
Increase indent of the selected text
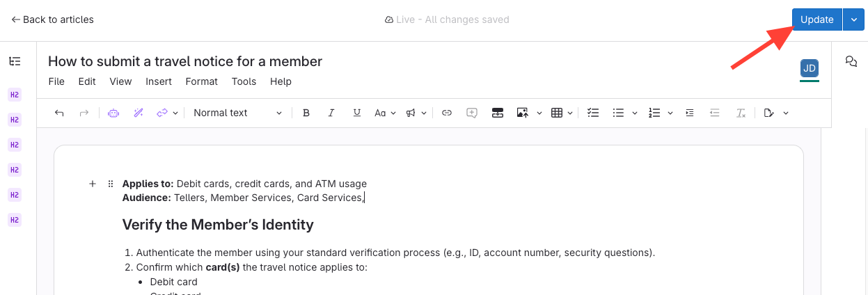(x=689, y=113)
